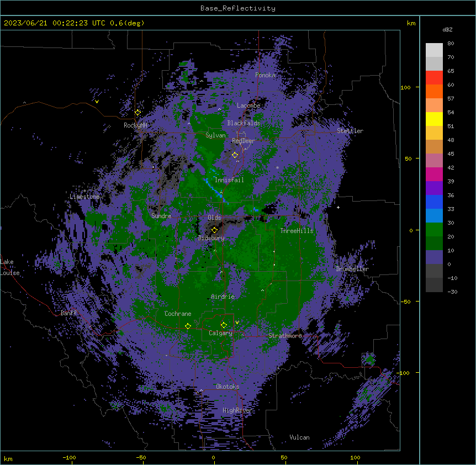Pick the red swatch in the dBZ legend
This screenshot has width=476, height=465.
(x=434, y=77)
